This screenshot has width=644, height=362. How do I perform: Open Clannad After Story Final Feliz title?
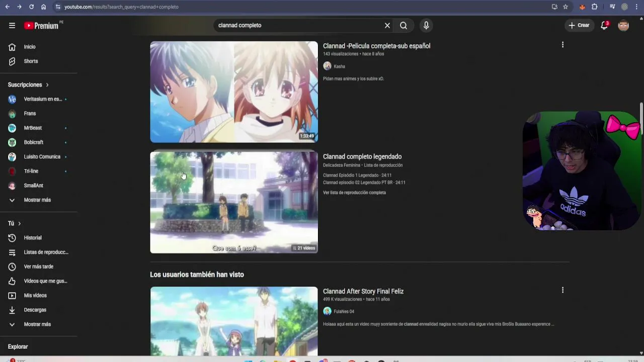pos(363,291)
